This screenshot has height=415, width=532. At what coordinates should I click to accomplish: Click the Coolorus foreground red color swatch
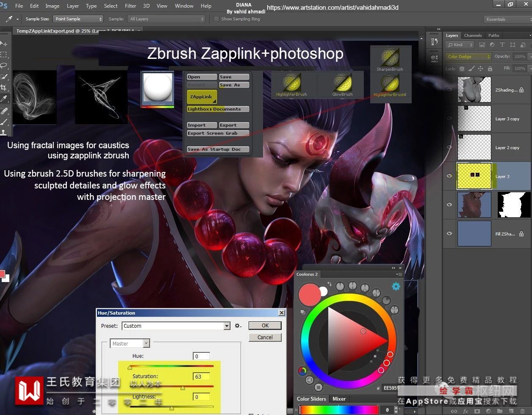click(310, 295)
